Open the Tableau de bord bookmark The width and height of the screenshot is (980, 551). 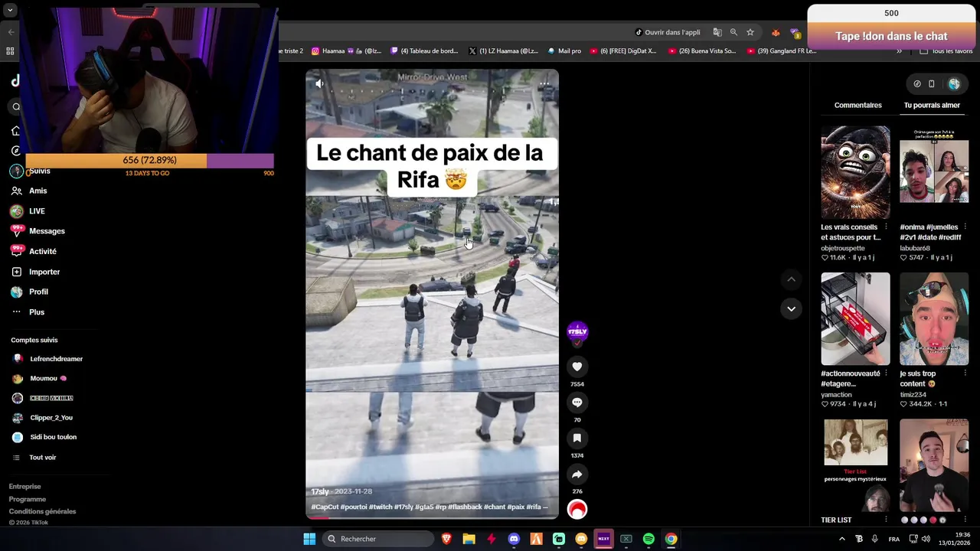click(x=424, y=51)
